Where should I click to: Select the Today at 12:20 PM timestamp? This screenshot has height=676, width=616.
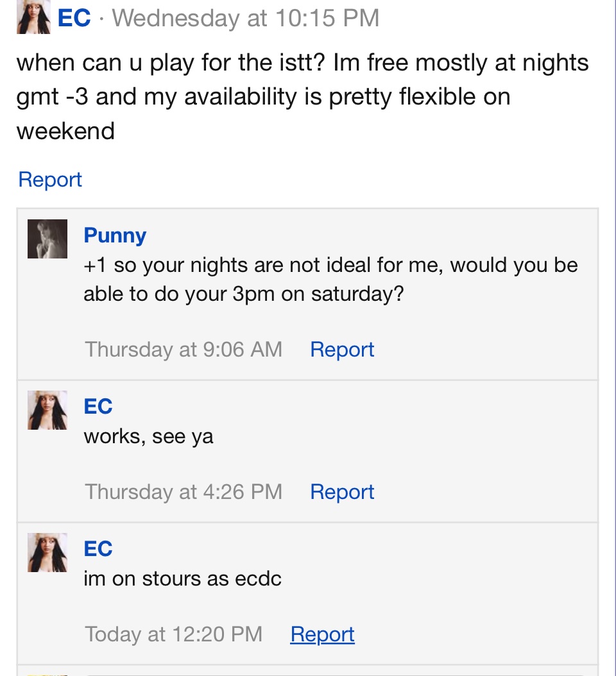click(173, 634)
